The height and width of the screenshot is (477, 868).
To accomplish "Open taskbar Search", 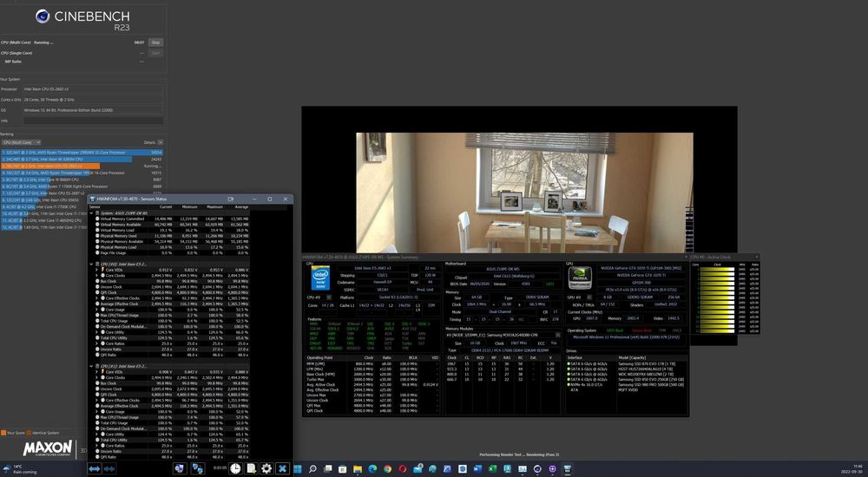I will point(312,468).
